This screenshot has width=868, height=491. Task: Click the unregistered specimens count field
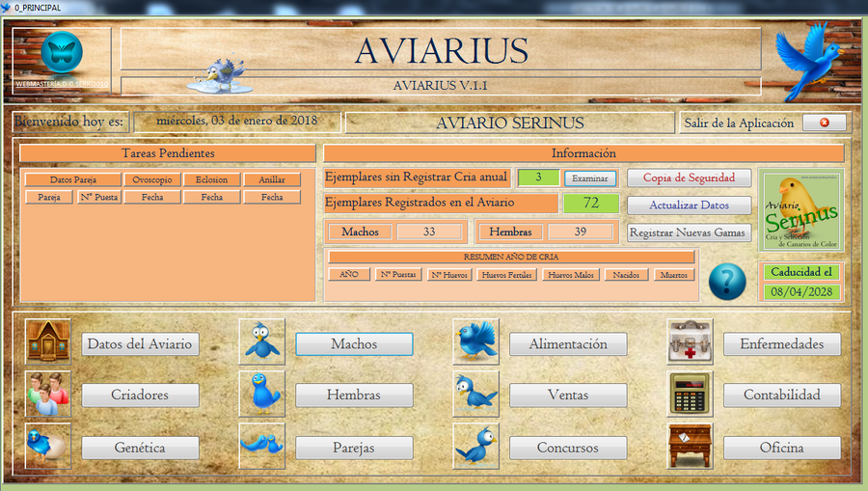click(x=538, y=177)
